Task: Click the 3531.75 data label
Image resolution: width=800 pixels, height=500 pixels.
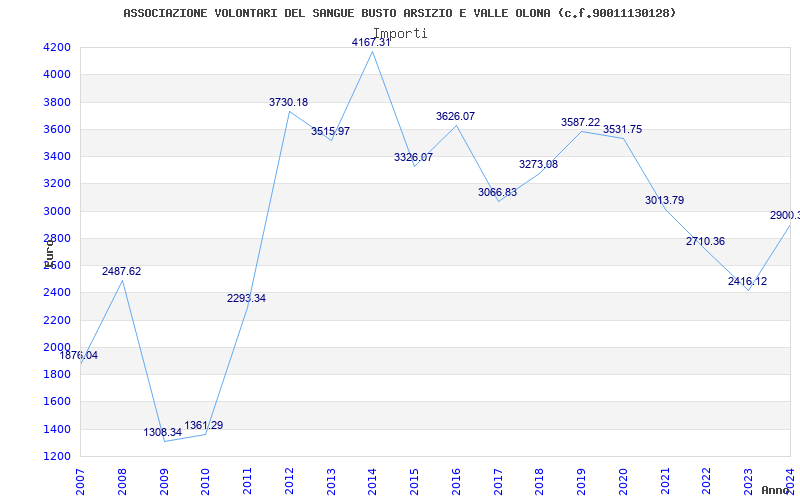Action: 622,130
